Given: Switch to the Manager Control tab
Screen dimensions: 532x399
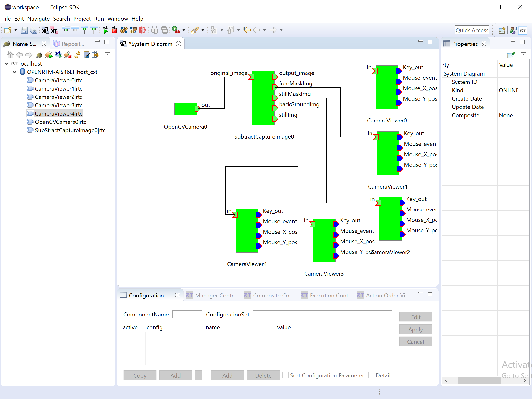Looking at the screenshot, I should (x=212, y=295).
